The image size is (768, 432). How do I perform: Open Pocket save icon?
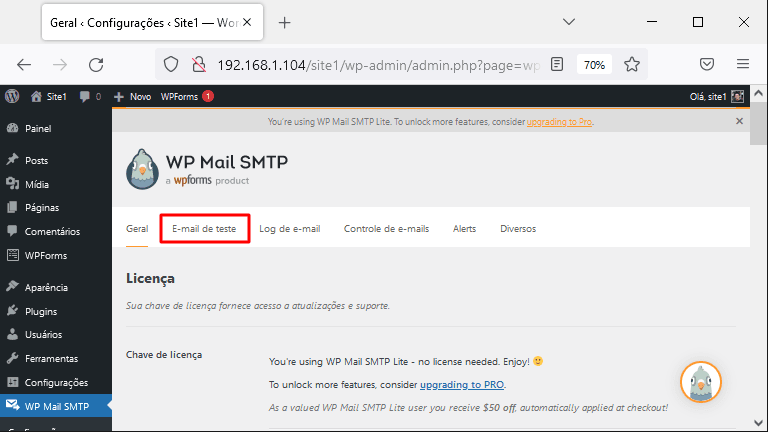(706, 64)
